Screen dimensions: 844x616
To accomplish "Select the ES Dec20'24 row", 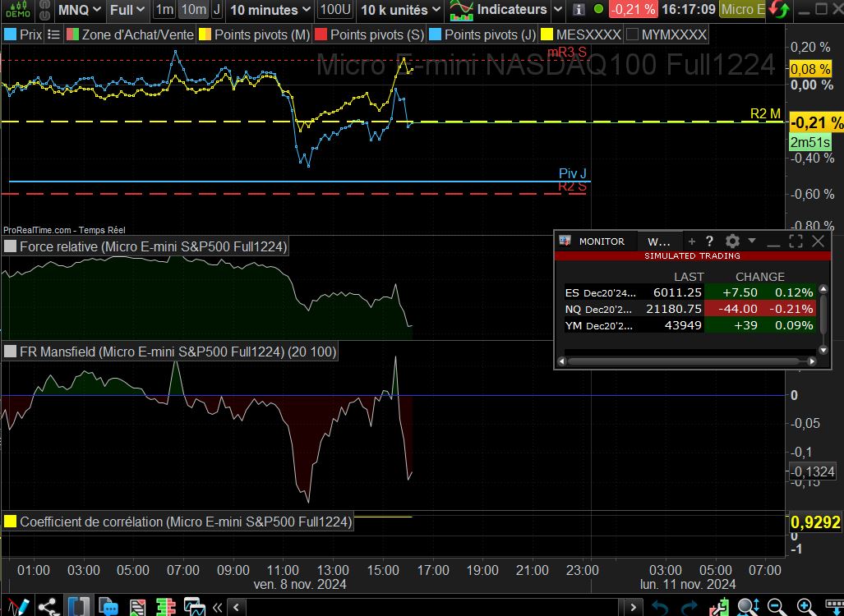I will click(x=690, y=292).
